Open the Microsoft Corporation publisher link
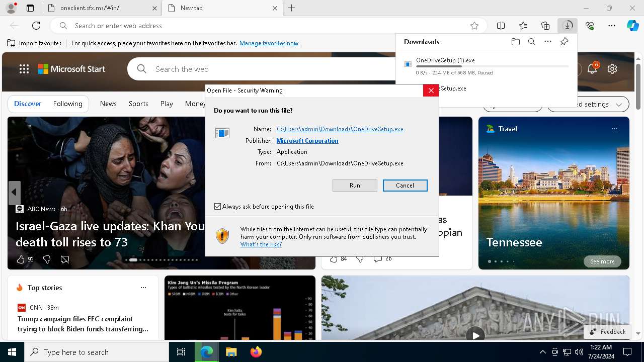The width and height of the screenshot is (644, 362). coord(307,141)
